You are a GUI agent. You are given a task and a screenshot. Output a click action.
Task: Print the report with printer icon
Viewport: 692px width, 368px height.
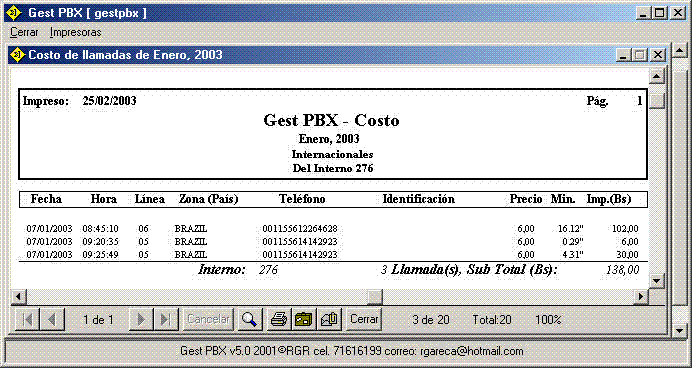(279, 319)
